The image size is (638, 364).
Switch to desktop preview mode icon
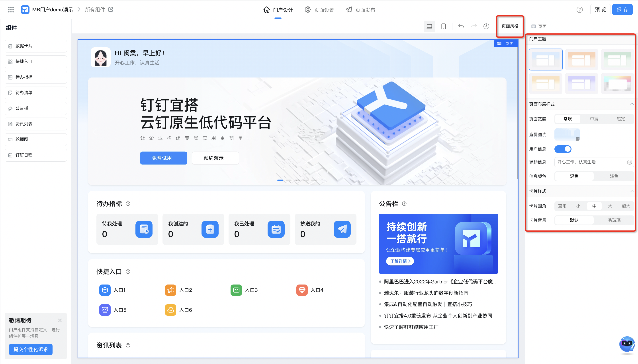429,26
